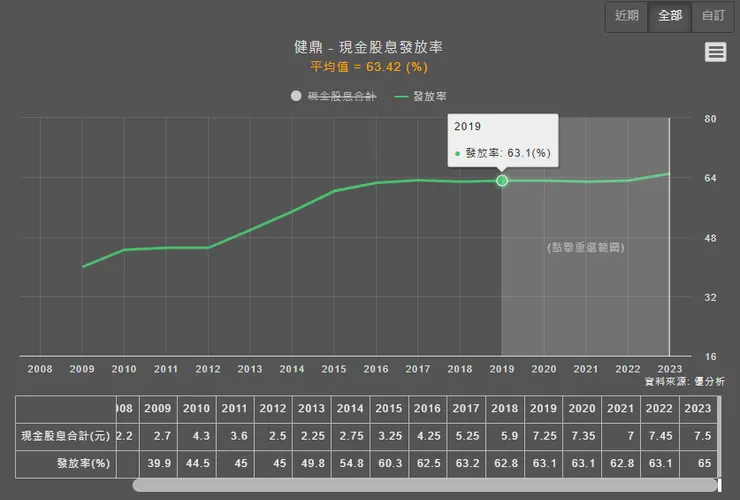
Task: Click the 發放率(%) row label
Action: (x=66, y=464)
